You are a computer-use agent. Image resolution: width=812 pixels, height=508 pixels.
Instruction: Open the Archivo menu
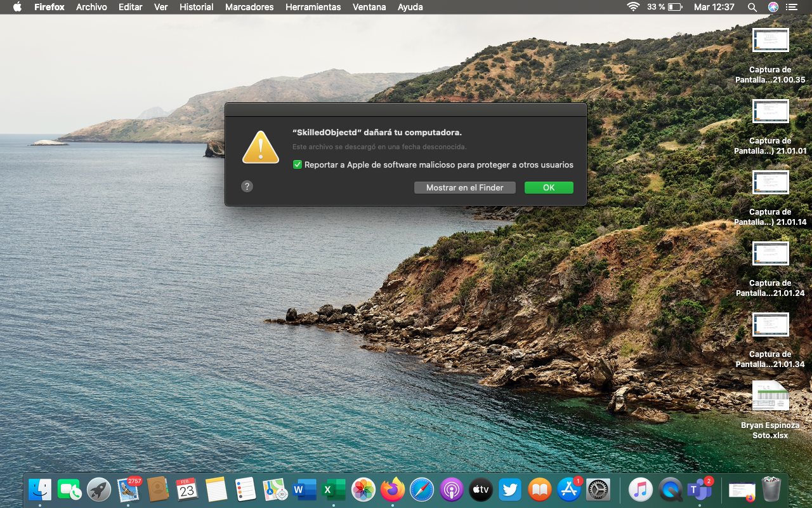(91, 7)
